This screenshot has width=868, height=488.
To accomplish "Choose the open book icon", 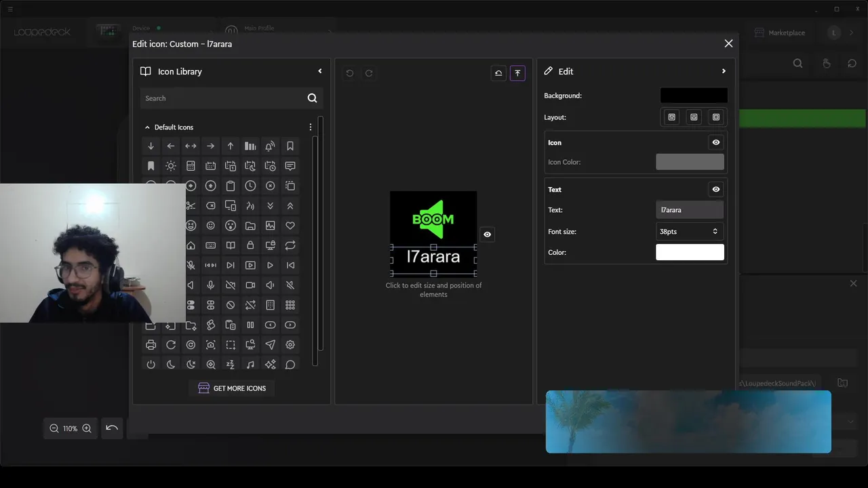I will [231, 245].
